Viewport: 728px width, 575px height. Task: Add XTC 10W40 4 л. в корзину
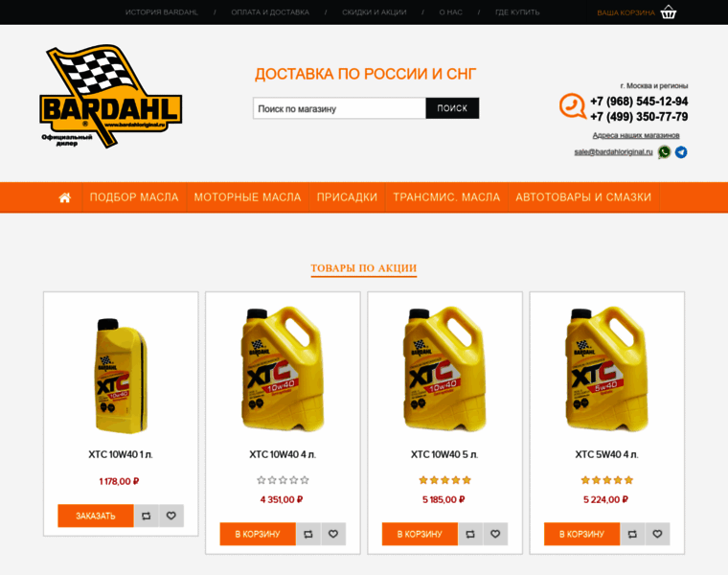point(258,534)
